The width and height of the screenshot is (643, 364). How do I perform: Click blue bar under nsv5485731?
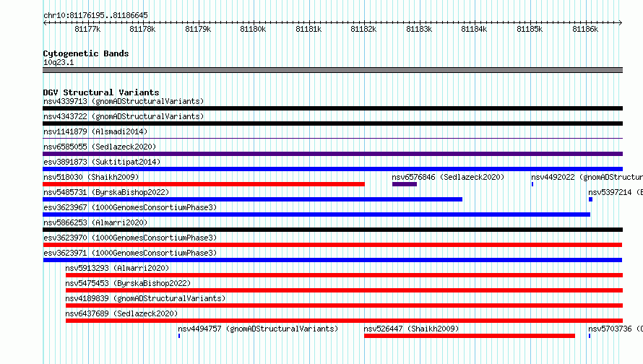253,199
